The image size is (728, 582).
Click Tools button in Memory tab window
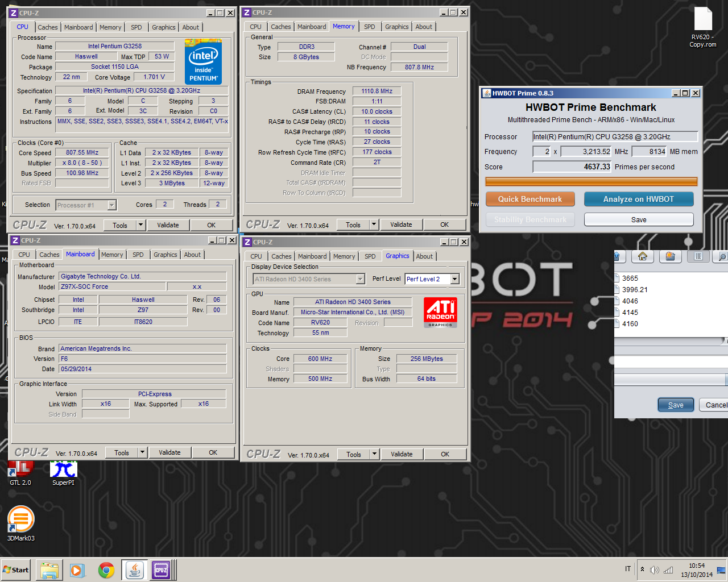pos(353,225)
